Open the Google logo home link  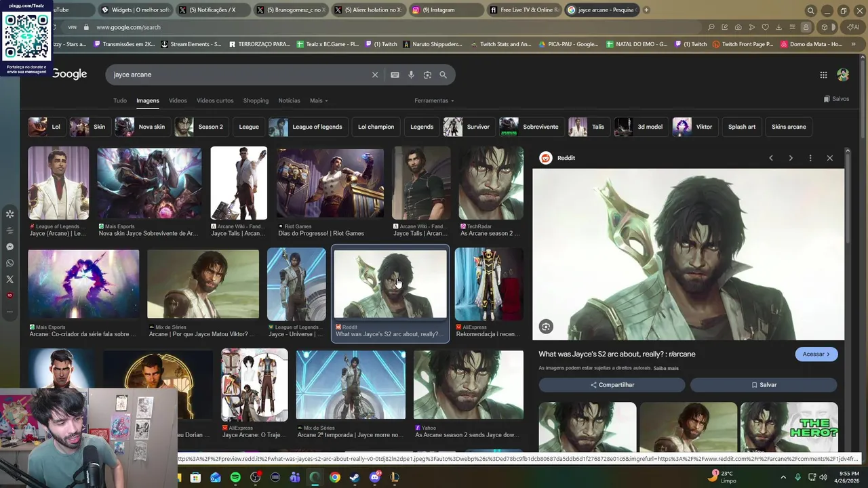coord(70,74)
